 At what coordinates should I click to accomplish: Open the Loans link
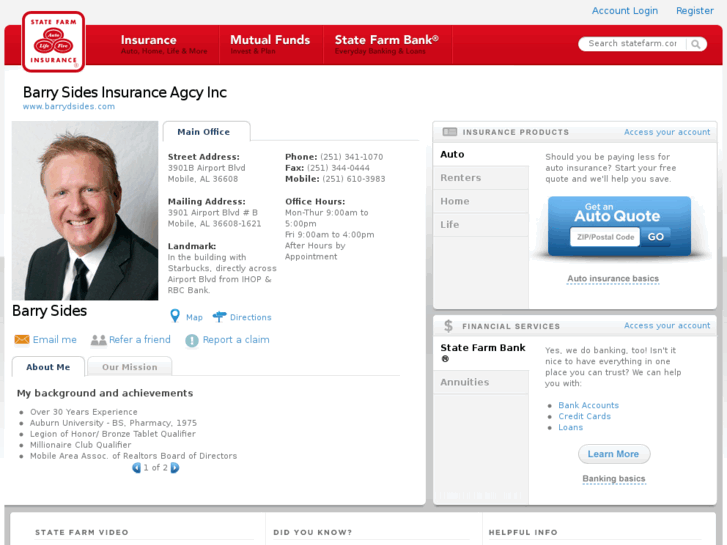click(x=570, y=428)
